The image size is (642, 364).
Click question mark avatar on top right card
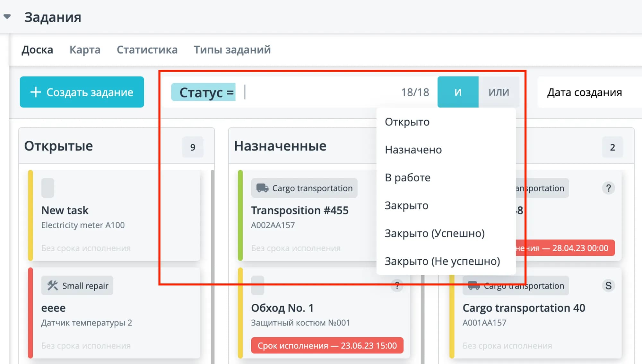[608, 188]
